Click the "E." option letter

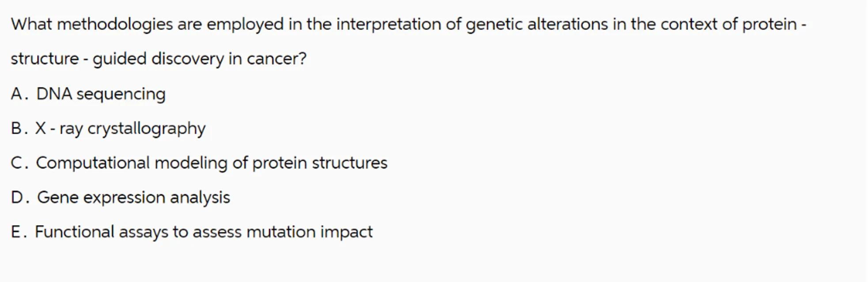[19, 232]
